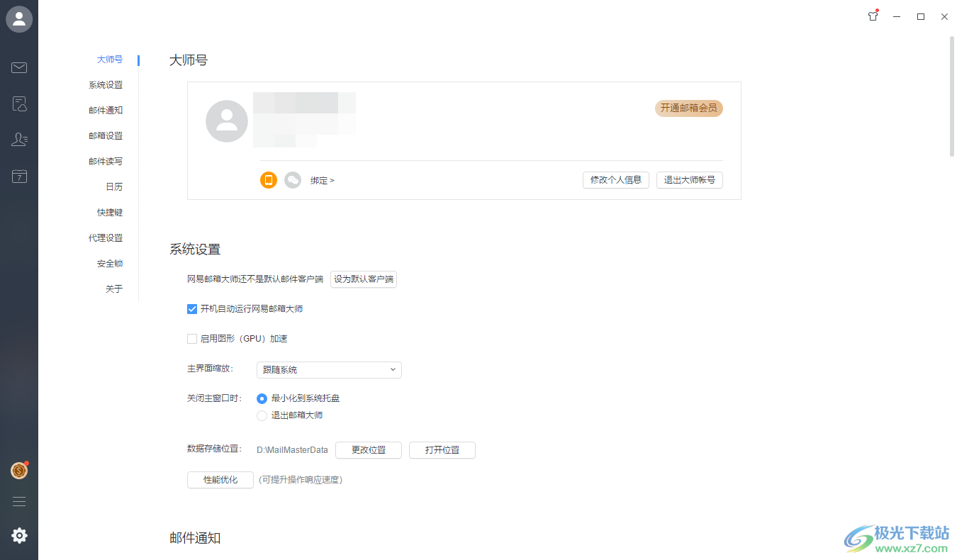Click the D:\MailMasterData path text
The height and width of the screenshot is (560, 957).
coord(292,450)
